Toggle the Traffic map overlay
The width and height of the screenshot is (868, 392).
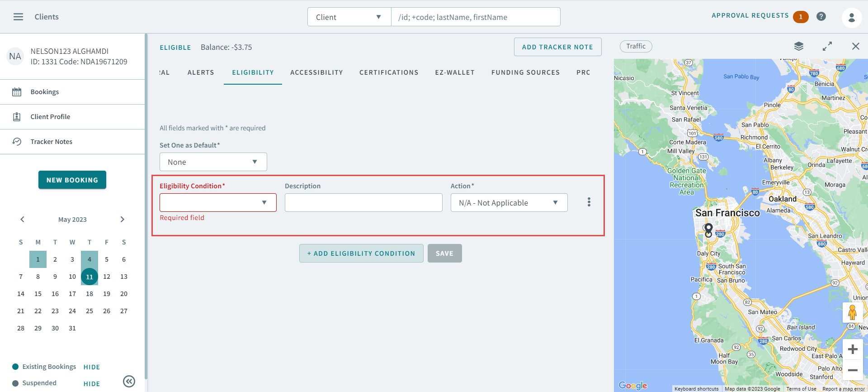[x=636, y=46]
